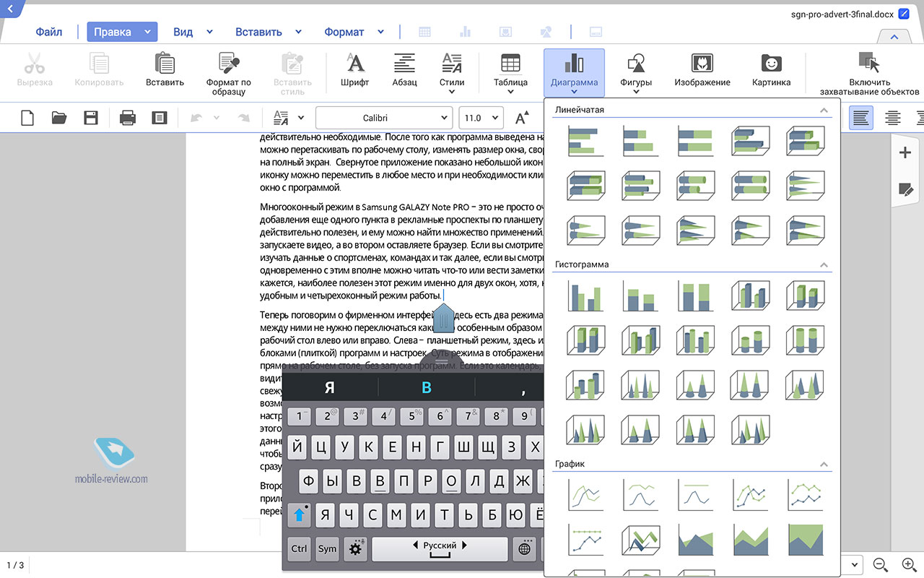Open keyboard settings gear key
Viewport: 924px width, 578px height.
pos(355,548)
